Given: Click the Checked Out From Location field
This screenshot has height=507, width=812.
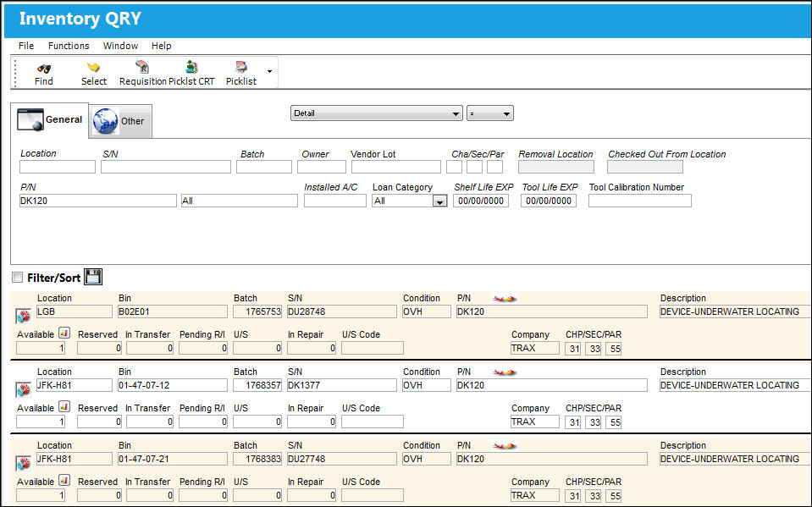Looking at the screenshot, I should tap(645, 167).
